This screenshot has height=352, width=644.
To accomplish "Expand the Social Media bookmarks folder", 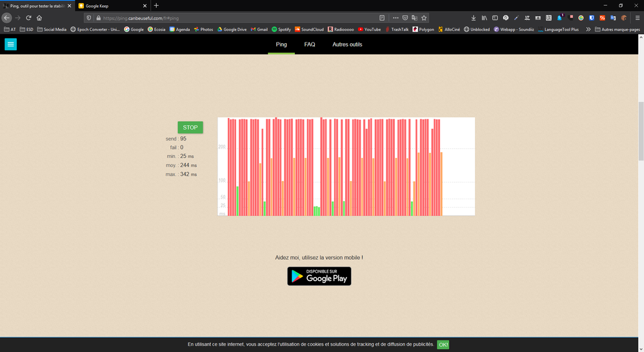I will coord(52,29).
